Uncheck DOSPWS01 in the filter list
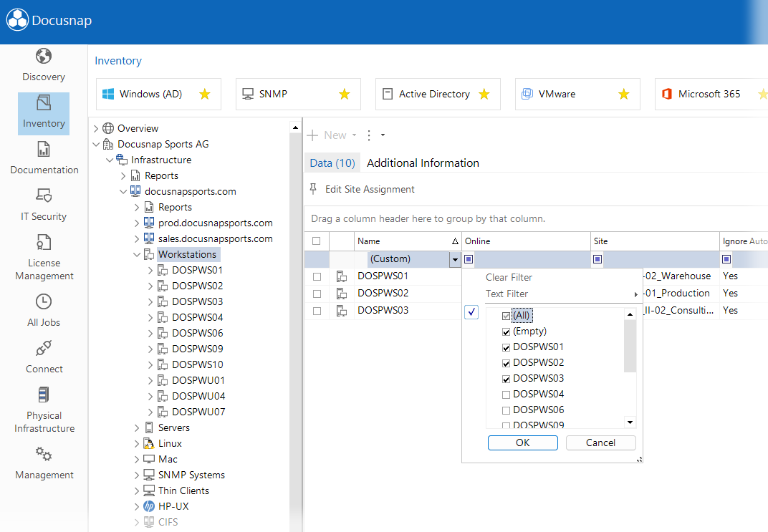 point(506,347)
